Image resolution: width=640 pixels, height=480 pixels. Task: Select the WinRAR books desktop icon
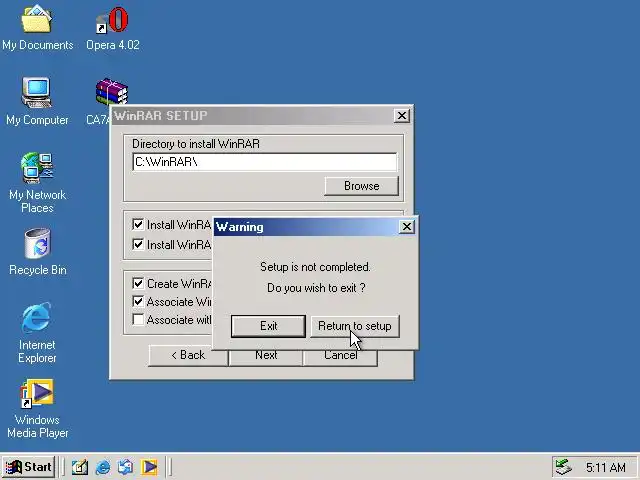112,91
